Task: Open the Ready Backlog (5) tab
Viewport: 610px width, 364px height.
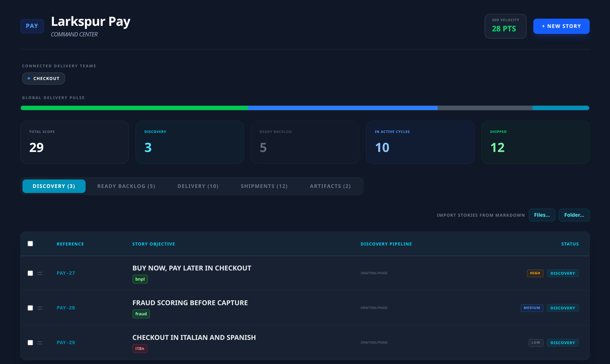Action: 126,186
